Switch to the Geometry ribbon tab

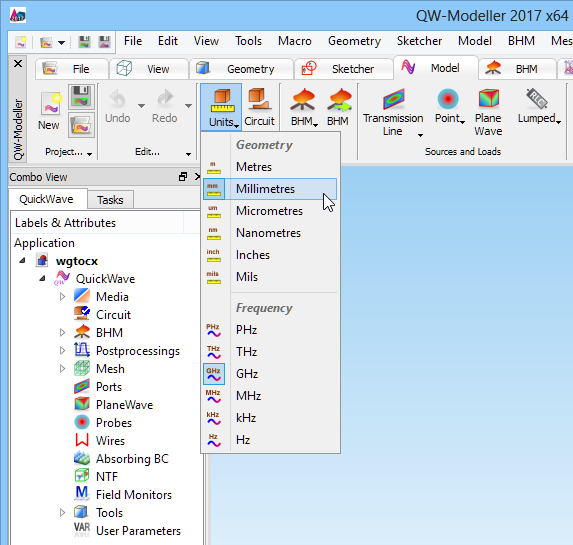(241, 69)
